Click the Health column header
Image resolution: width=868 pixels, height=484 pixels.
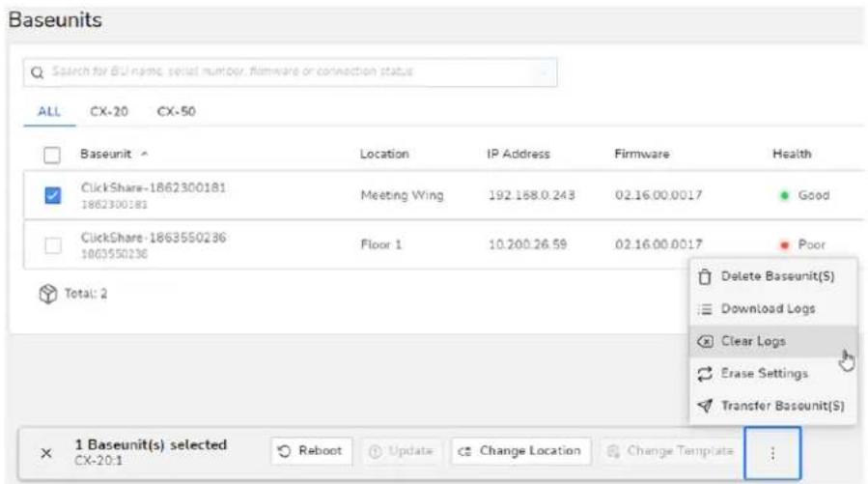792,154
